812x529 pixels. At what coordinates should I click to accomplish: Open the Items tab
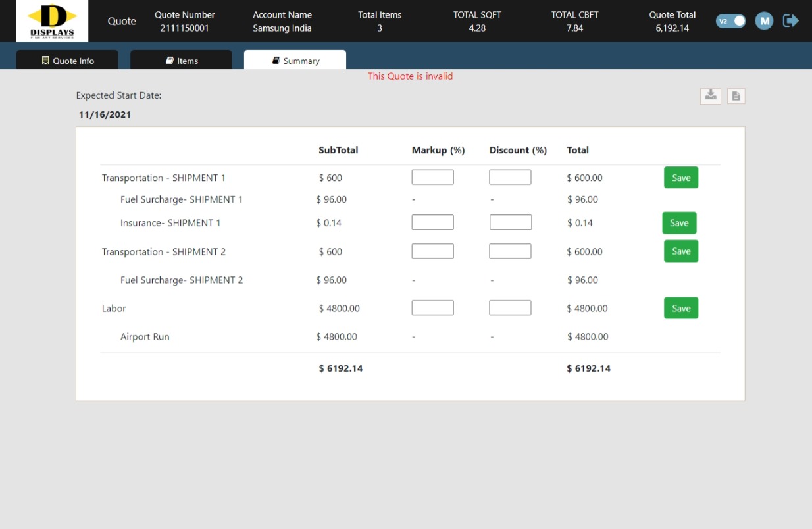tap(181, 61)
